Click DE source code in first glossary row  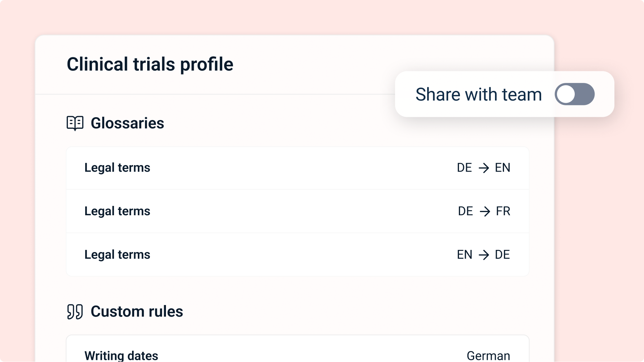pyautogui.click(x=464, y=168)
